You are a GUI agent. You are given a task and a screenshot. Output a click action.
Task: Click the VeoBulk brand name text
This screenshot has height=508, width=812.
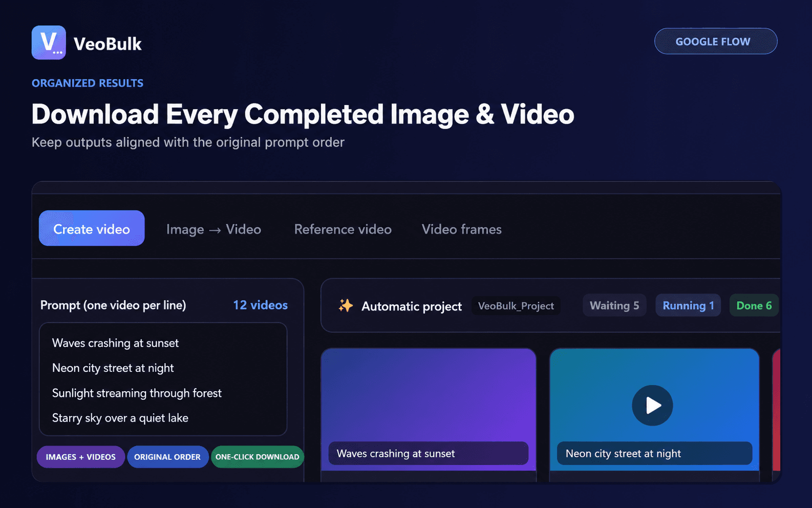click(x=108, y=44)
